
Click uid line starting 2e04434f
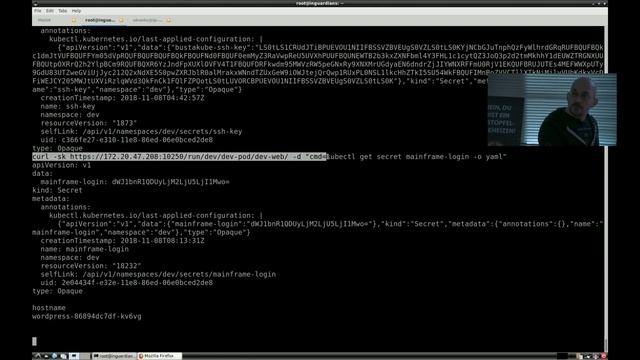click(127, 282)
